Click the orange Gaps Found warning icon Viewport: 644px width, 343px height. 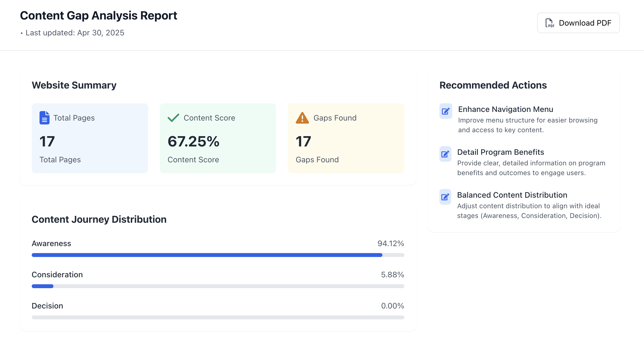pos(302,118)
